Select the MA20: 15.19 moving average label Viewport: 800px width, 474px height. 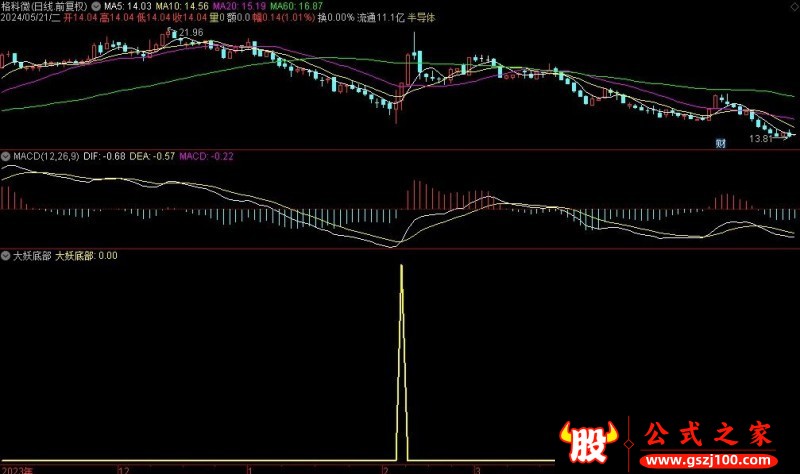pos(239,6)
